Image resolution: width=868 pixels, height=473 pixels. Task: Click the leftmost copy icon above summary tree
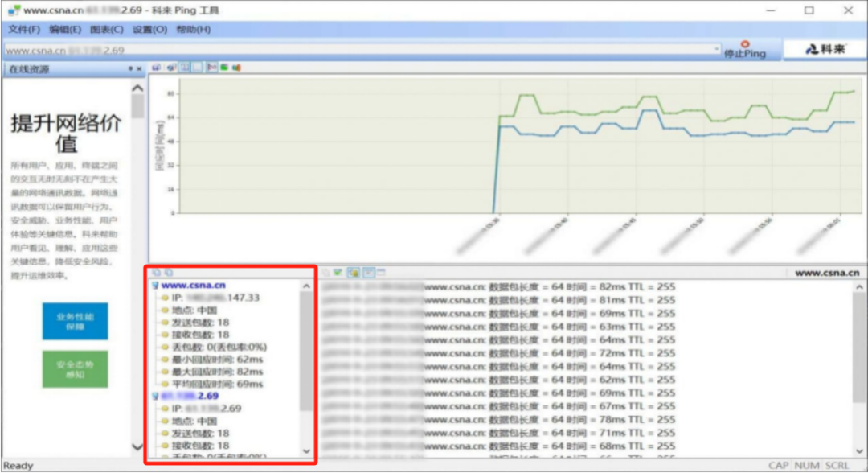click(156, 273)
